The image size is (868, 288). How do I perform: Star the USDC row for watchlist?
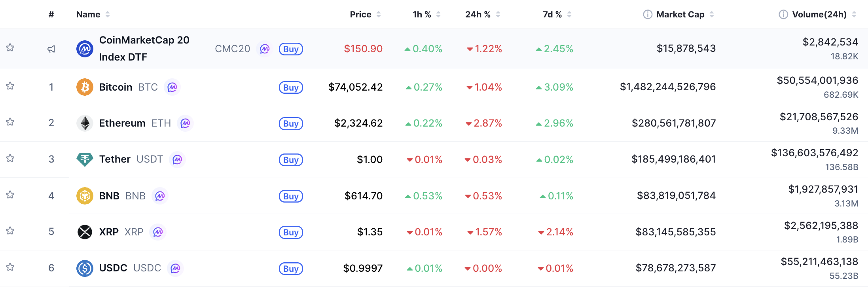coord(10,268)
